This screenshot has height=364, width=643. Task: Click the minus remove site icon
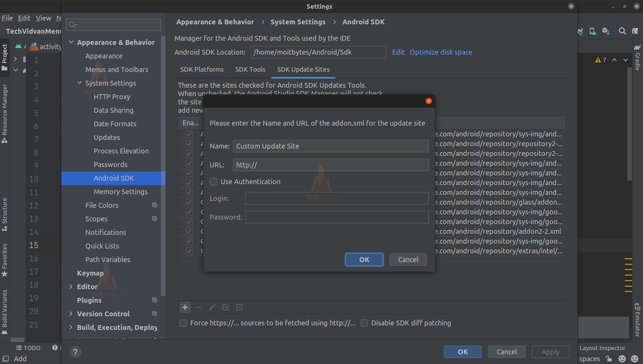point(199,307)
